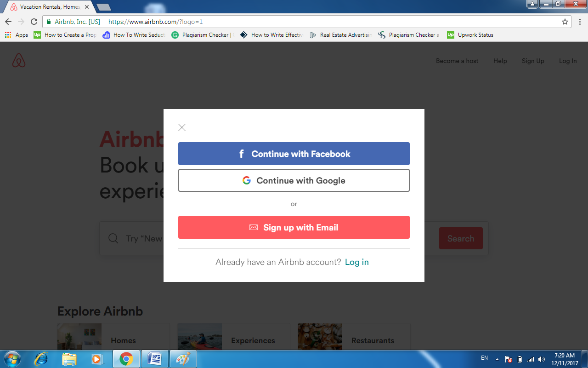Image resolution: width=588 pixels, height=368 pixels.
Task: Click the battery tray icon
Action: tap(520, 359)
